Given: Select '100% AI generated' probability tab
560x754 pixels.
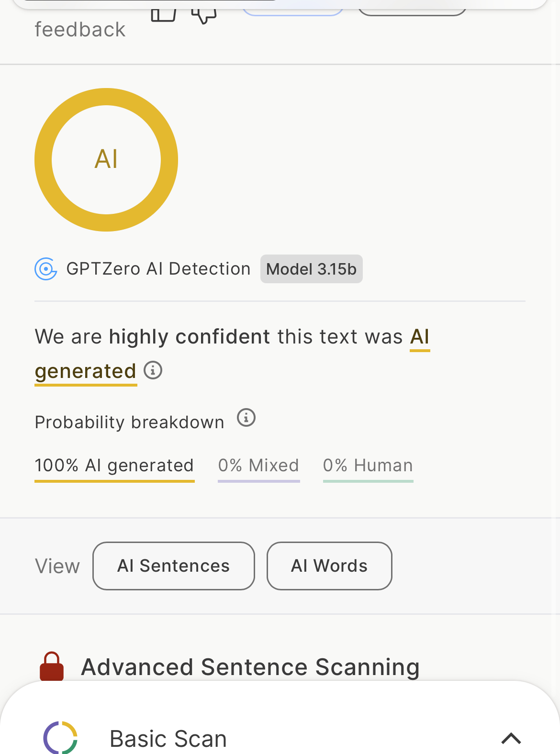Looking at the screenshot, I should pyautogui.click(x=114, y=466).
